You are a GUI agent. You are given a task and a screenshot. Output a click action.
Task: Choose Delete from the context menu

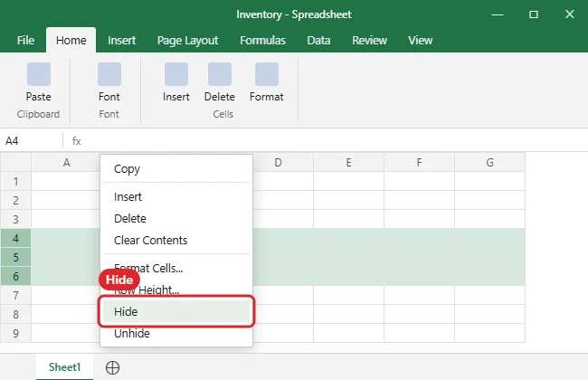(176, 218)
